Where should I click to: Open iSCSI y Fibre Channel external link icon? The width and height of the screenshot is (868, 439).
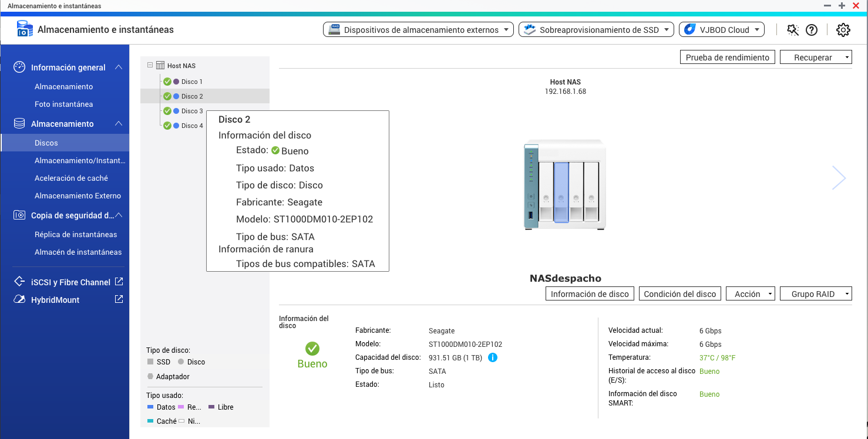[x=119, y=282]
